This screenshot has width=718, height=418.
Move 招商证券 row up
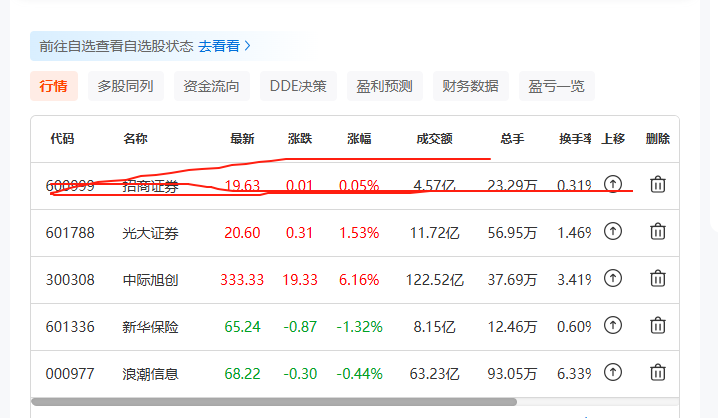click(613, 184)
